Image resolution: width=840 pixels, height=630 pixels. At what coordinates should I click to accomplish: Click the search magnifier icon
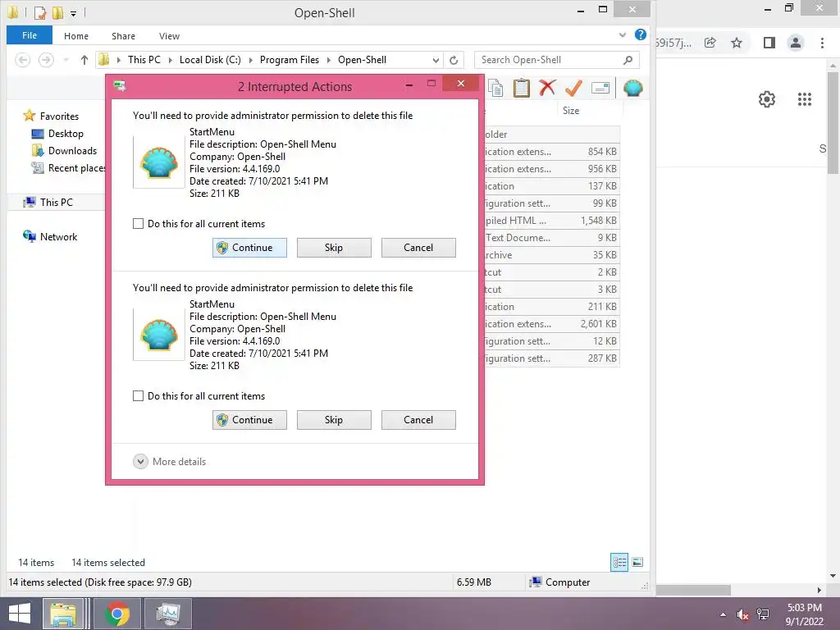(628, 60)
